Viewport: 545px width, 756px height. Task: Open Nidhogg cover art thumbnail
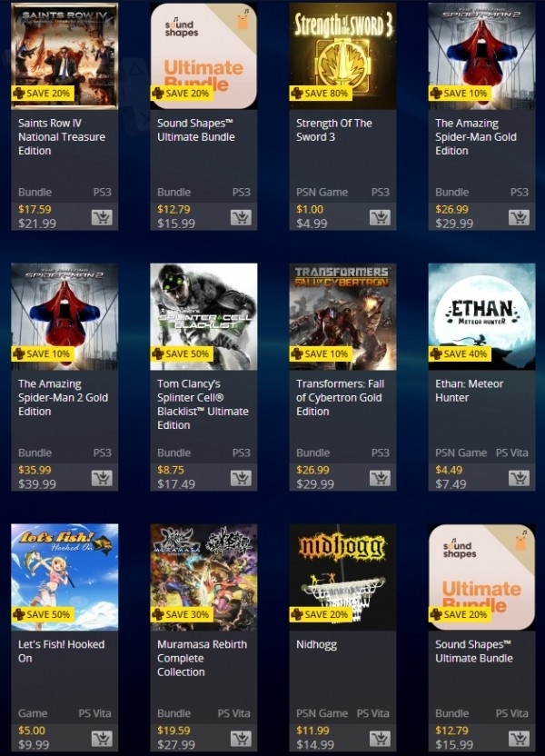[x=342, y=577]
